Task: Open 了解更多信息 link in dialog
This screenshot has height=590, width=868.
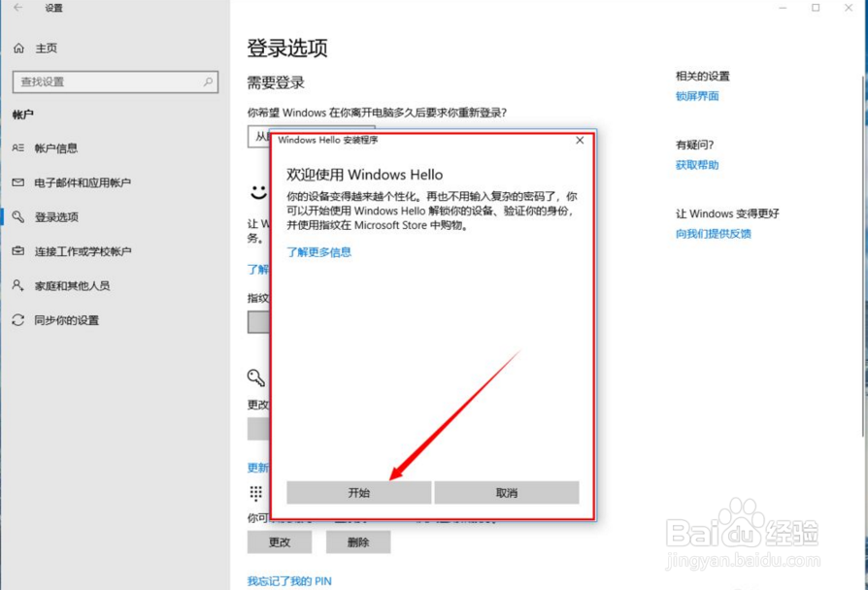Action: click(318, 252)
